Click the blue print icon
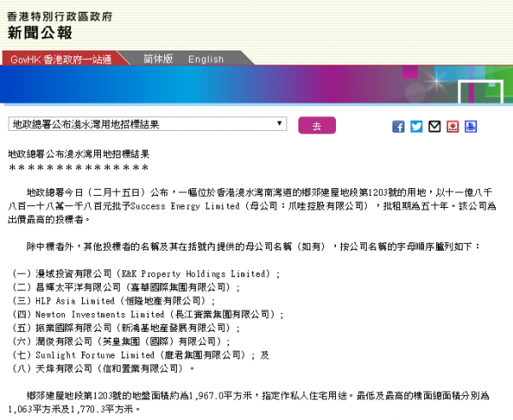Screen dimensions: 513x420 pyautogui.click(x=470, y=127)
